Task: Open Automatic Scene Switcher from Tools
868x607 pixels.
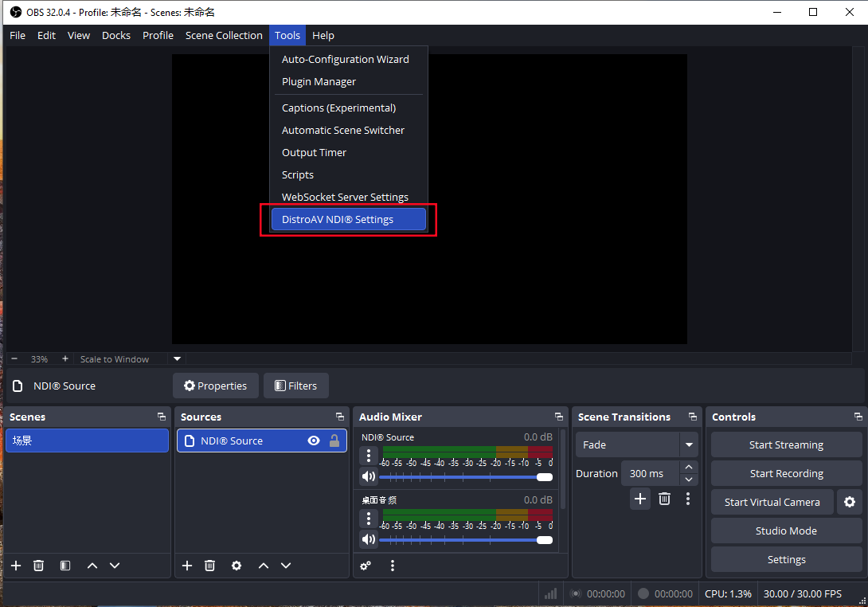Action: coord(343,130)
